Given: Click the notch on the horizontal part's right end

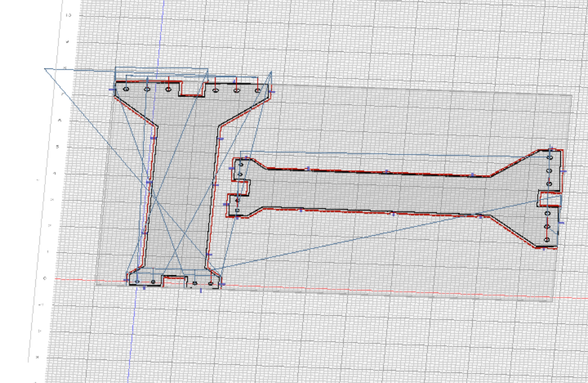Looking at the screenshot, I should (x=550, y=198).
